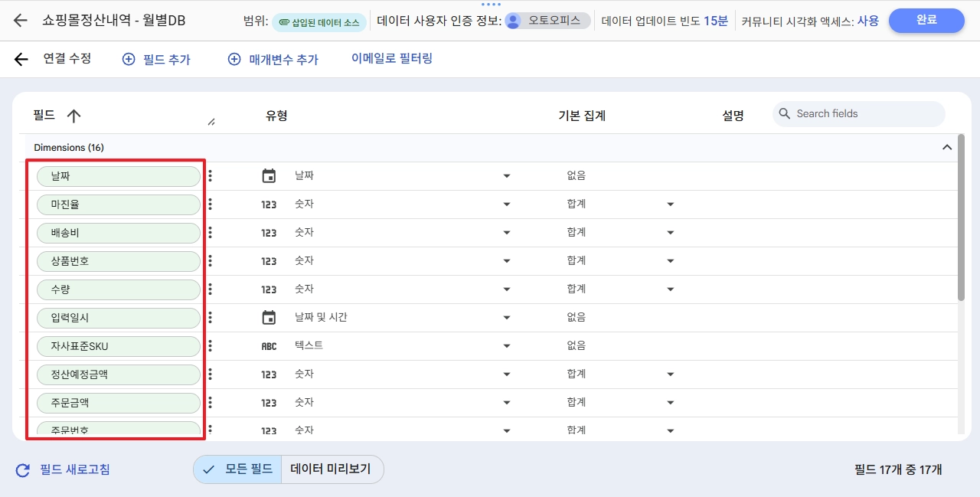Open type dropdown for 배송비 field
The width and height of the screenshot is (980, 497).
coord(506,233)
